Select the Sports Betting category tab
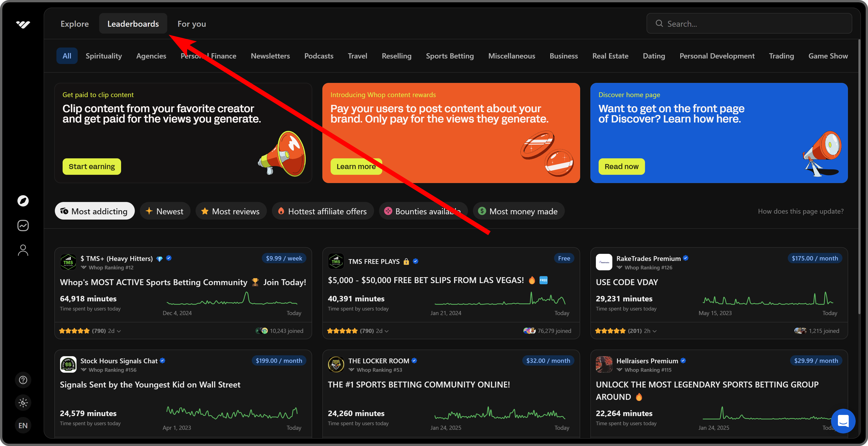Image resolution: width=868 pixels, height=446 pixels. [x=449, y=56]
